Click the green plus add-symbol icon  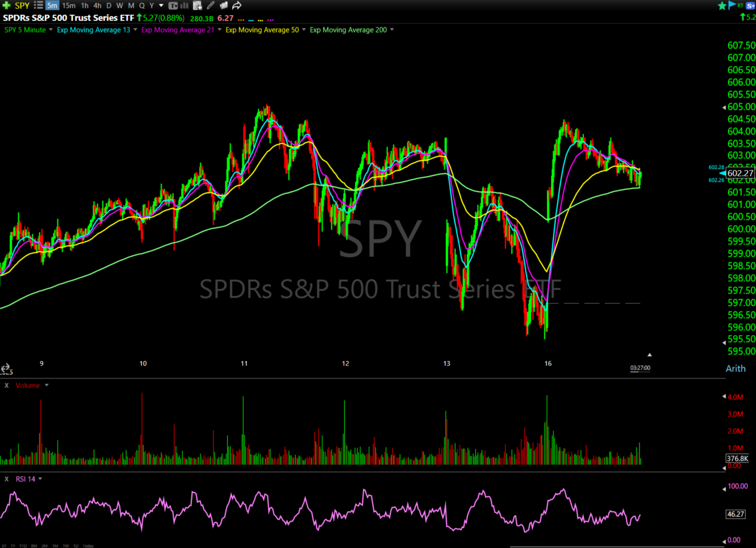pyautogui.click(x=6, y=5)
